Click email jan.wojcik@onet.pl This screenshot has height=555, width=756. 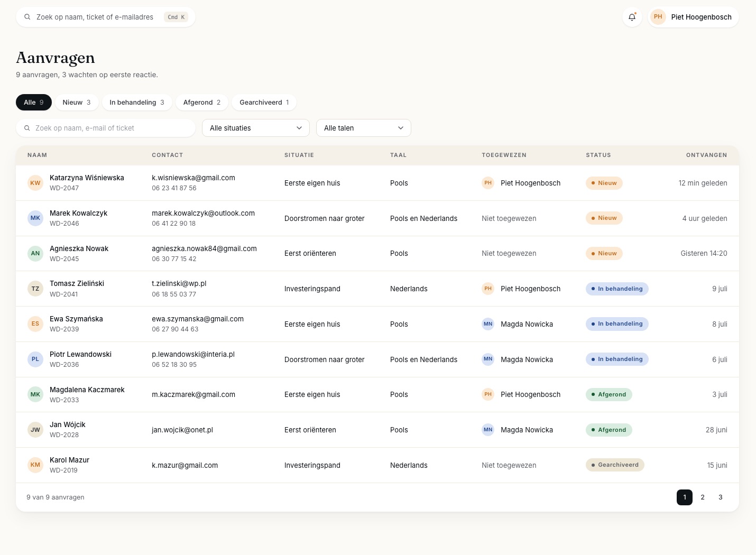point(182,430)
